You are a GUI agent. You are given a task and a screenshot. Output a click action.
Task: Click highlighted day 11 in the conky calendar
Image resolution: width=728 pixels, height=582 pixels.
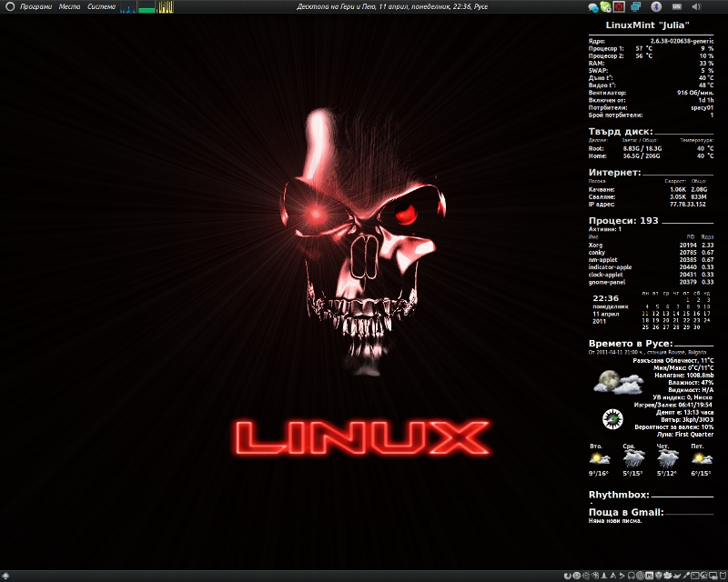tap(645, 313)
